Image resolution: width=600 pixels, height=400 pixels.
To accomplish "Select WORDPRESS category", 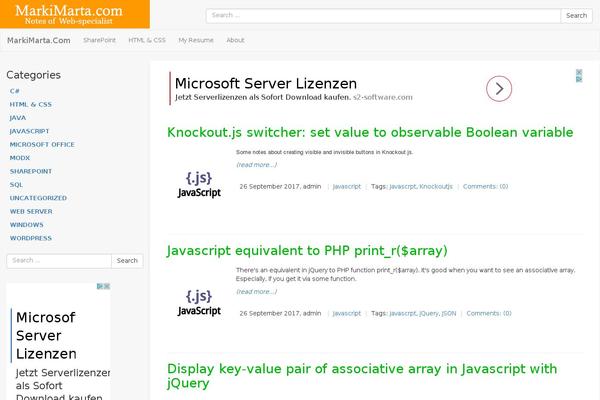I will 31,238.
